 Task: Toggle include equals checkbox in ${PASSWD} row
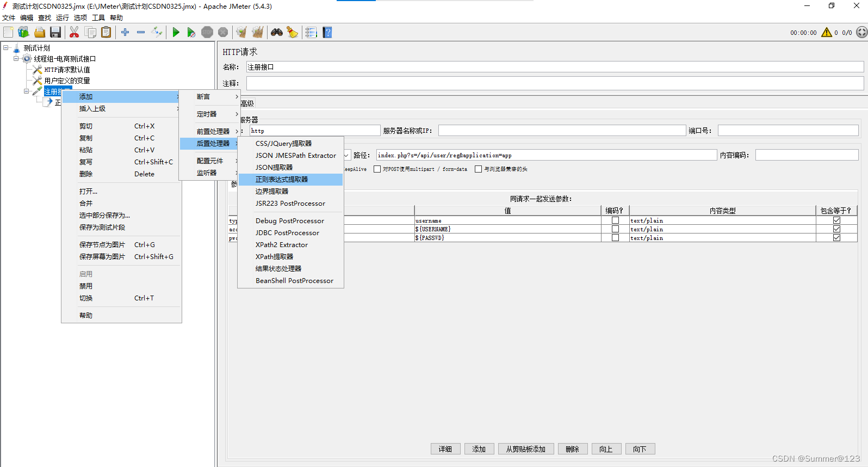click(x=837, y=238)
